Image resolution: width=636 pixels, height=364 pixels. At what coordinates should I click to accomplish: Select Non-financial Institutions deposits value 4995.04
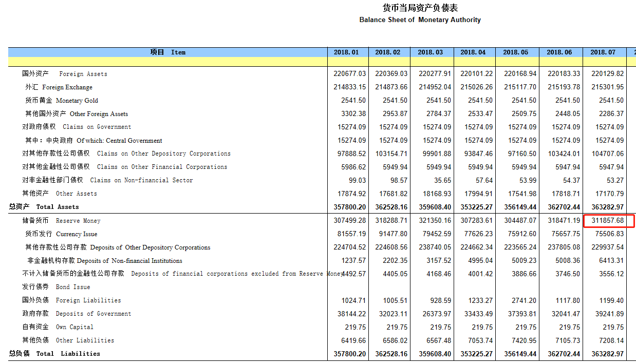tap(480, 261)
